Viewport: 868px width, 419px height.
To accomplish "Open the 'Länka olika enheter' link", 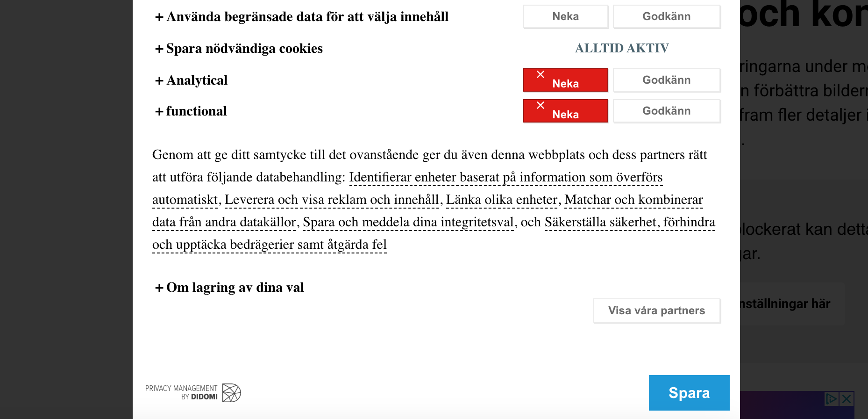I will pyautogui.click(x=502, y=200).
